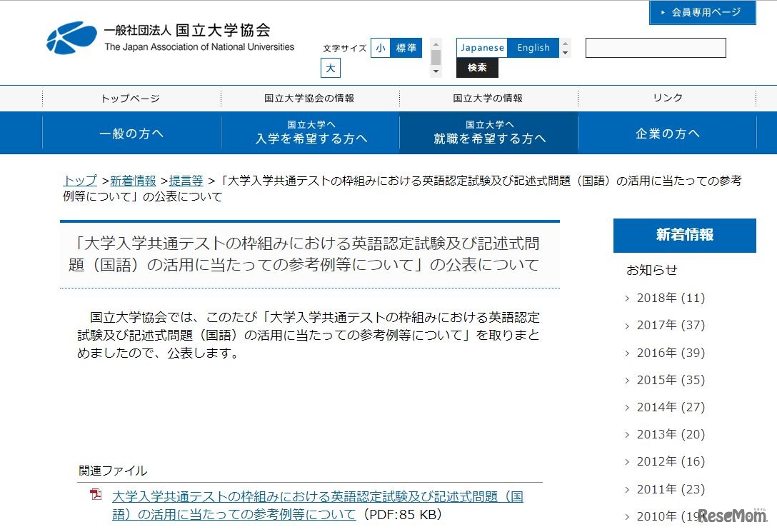Open the related PDF document link
777x532 pixels.
pyautogui.click(x=314, y=496)
